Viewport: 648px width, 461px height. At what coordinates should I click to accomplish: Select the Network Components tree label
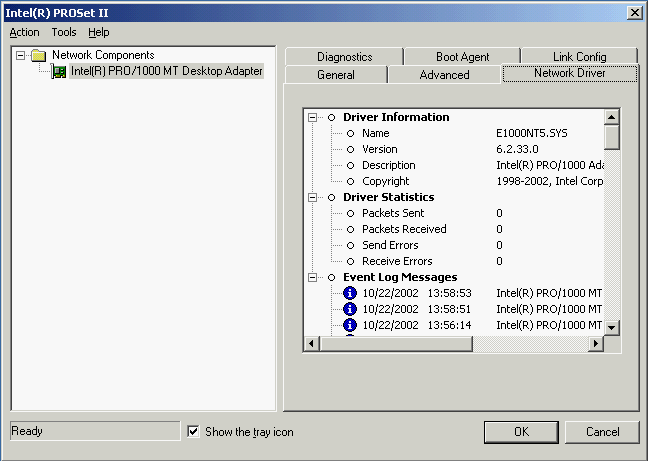(103, 55)
